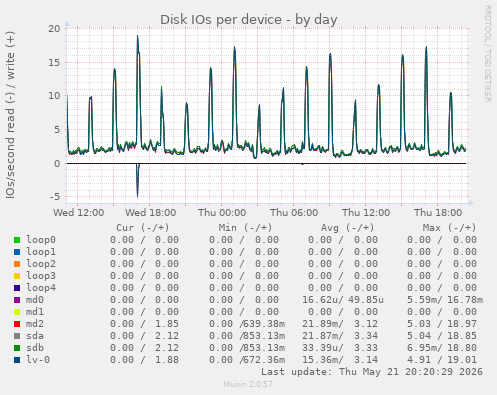Click the loop2 orange legend swatch
This screenshot has height=395, width=497.
tap(17, 264)
